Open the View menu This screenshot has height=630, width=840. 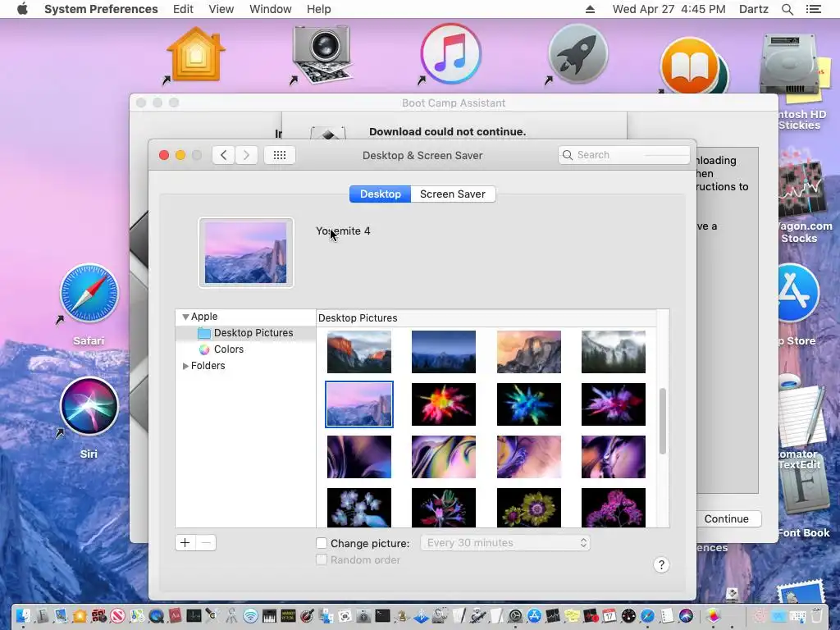[x=221, y=9]
